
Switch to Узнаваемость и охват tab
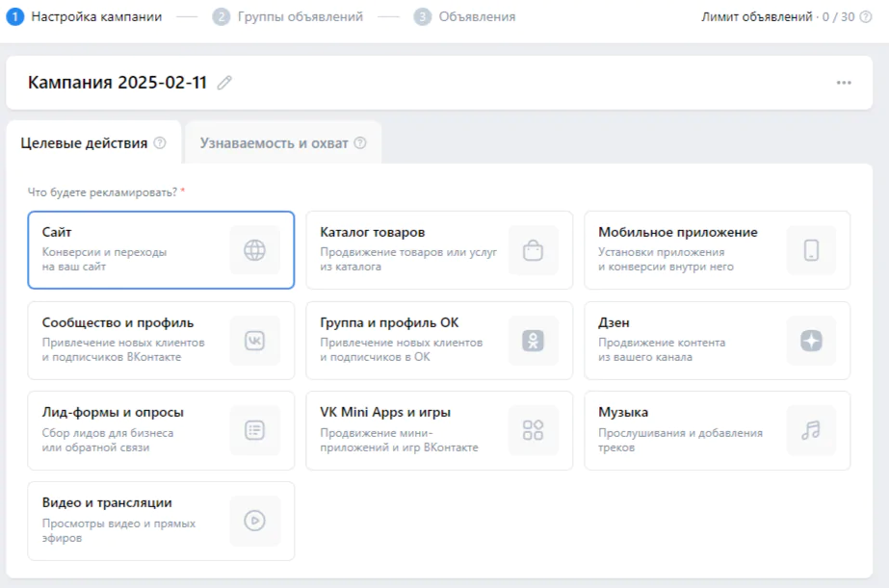click(x=283, y=142)
